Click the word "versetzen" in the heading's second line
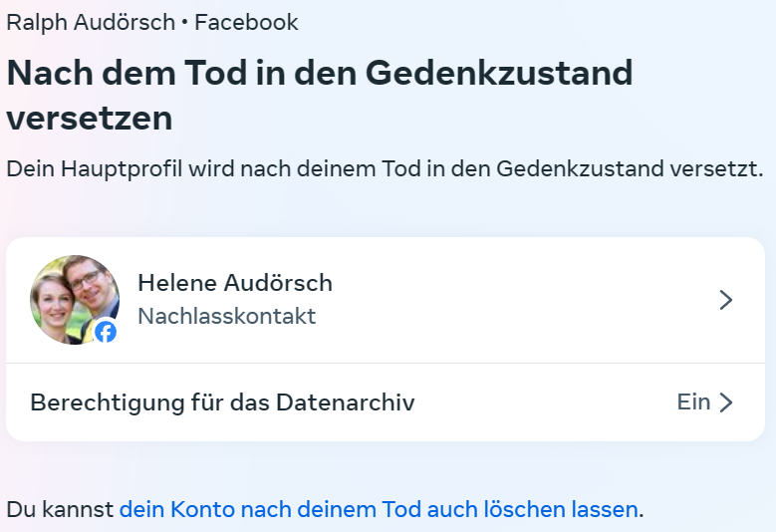 coord(90,119)
